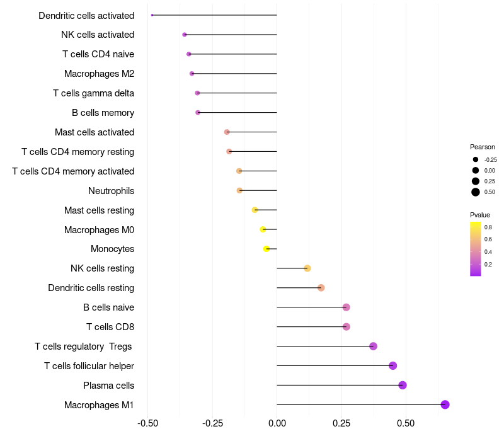Click the Dendritic cells resting dot
The height and width of the screenshot is (441, 504).
tap(321, 288)
